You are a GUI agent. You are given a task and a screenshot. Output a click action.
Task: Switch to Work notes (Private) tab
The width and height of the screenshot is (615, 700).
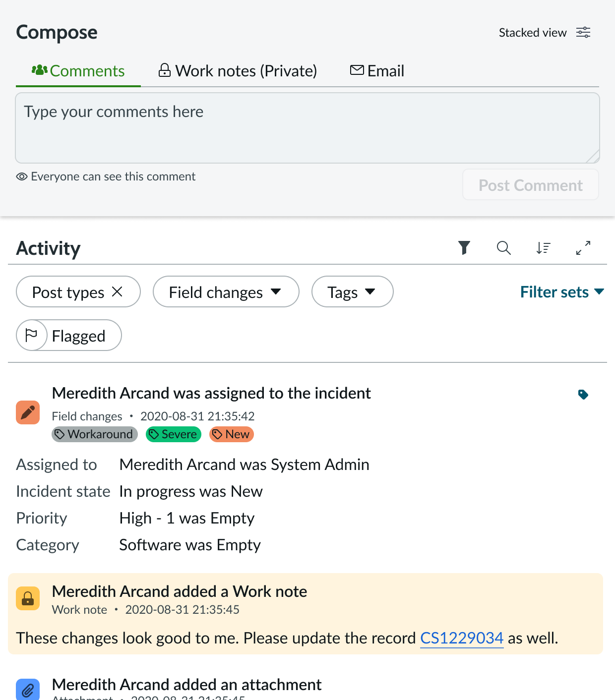(238, 71)
